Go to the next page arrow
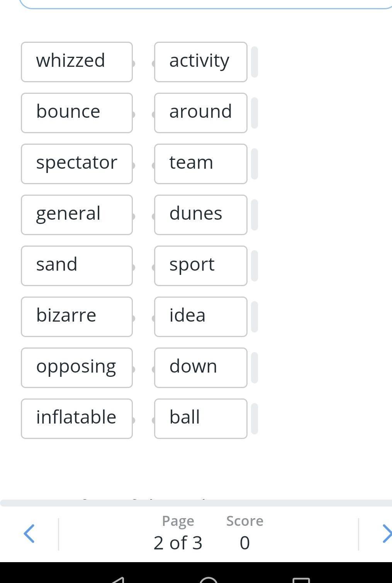 coord(386,534)
